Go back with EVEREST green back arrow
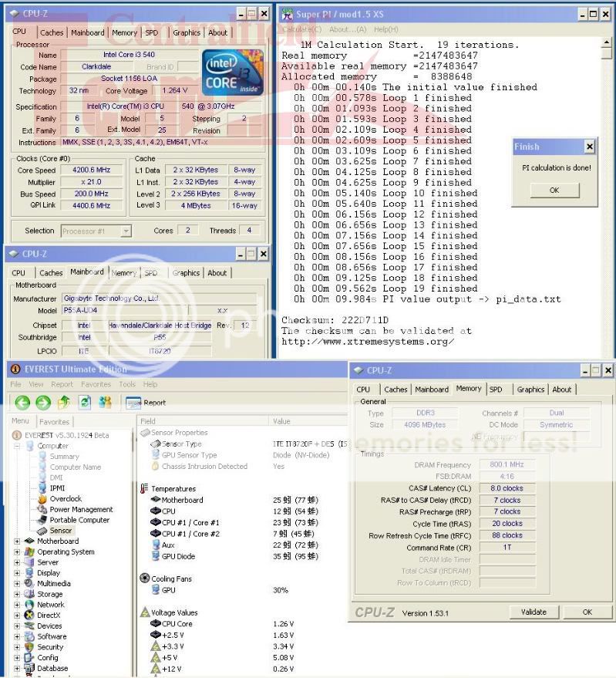The width and height of the screenshot is (616, 678). point(22,403)
